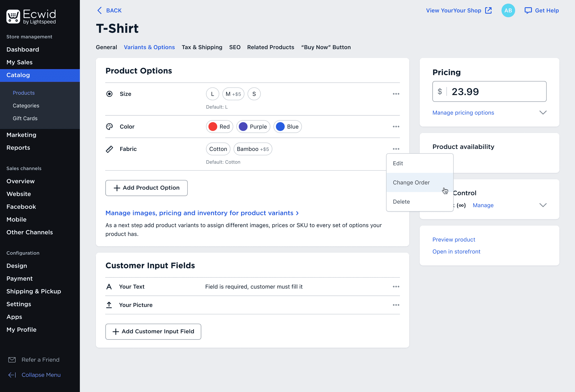Click the Add Product Option button
Viewport: 575px width, 392px height.
(146, 188)
